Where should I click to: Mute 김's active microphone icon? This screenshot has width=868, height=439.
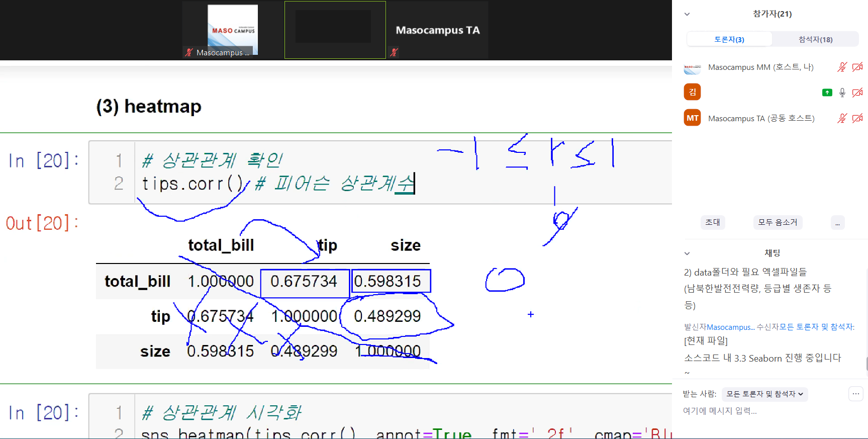click(x=842, y=93)
